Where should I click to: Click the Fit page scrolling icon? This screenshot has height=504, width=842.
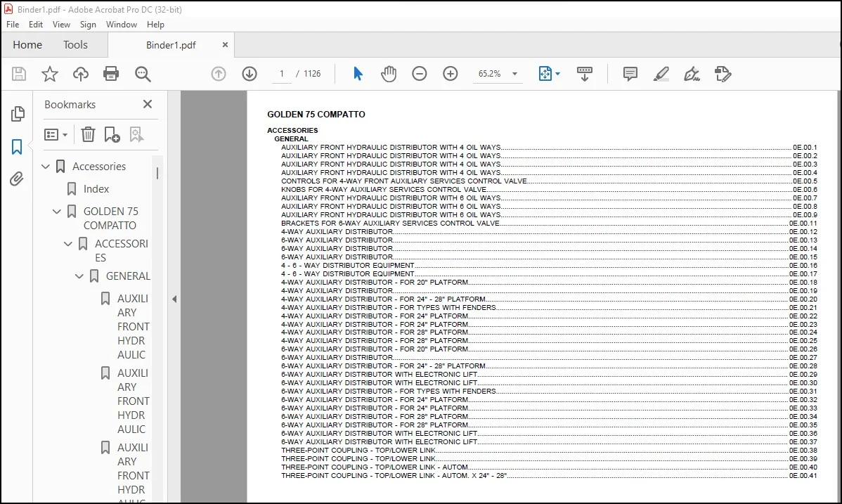[545, 74]
